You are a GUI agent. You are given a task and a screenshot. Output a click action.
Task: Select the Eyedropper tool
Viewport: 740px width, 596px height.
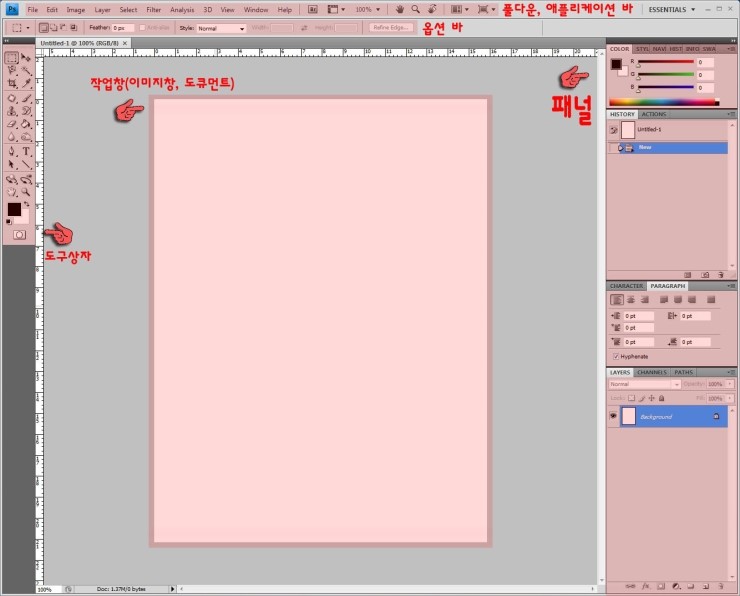(x=26, y=84)
